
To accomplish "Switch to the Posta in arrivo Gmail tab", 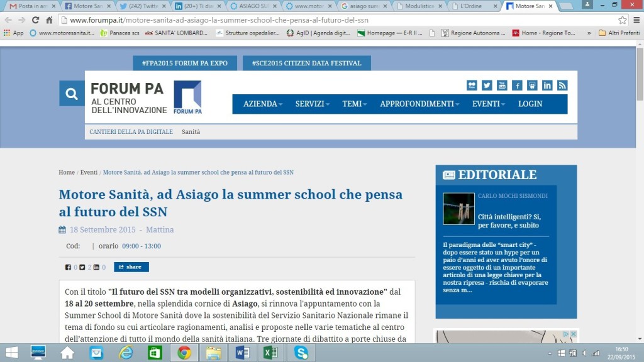I will click(33, 6).
